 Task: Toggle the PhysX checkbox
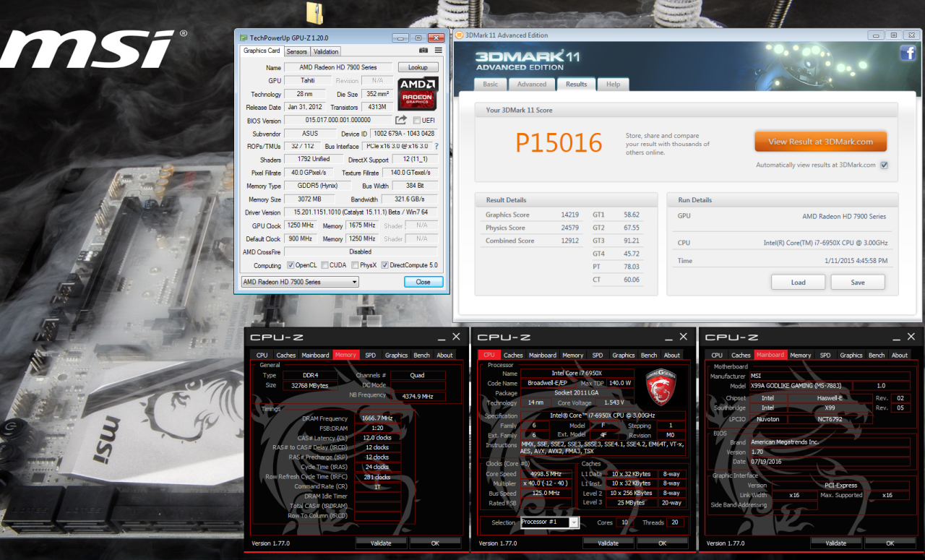click(355, 265)
